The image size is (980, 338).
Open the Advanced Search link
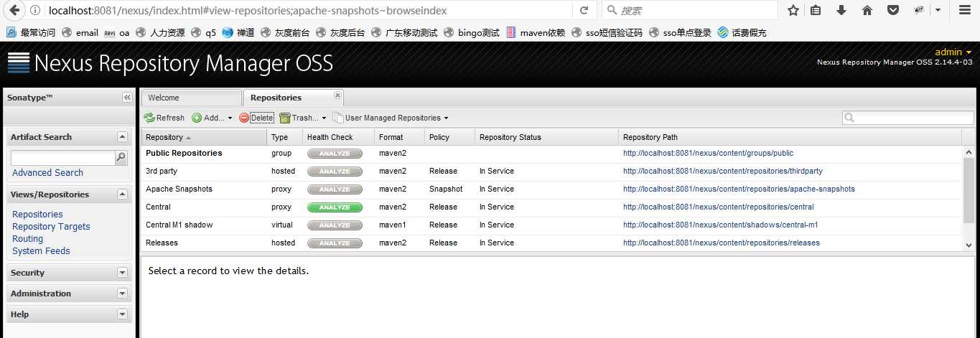tap(47, 173)
